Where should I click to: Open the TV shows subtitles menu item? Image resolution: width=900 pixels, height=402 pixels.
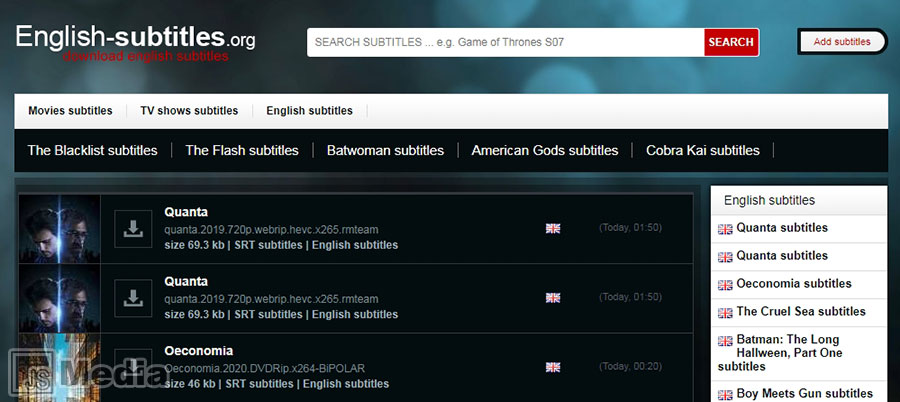[x=189, y=111]
